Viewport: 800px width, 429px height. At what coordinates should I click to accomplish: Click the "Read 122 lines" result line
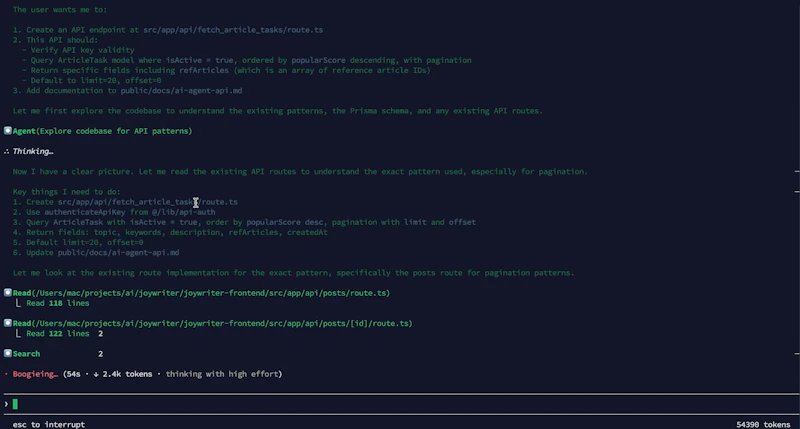(x=58, y=334)
